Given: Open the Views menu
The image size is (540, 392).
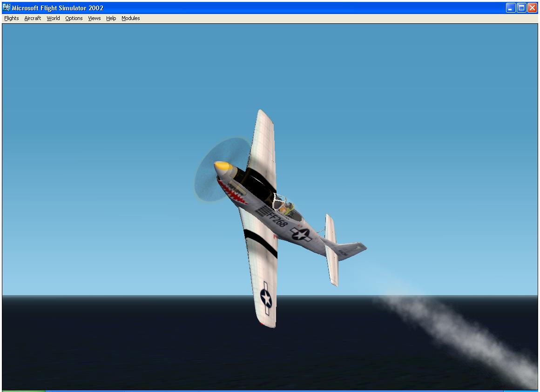Looking at the screenshot, I should click(94, 18).
